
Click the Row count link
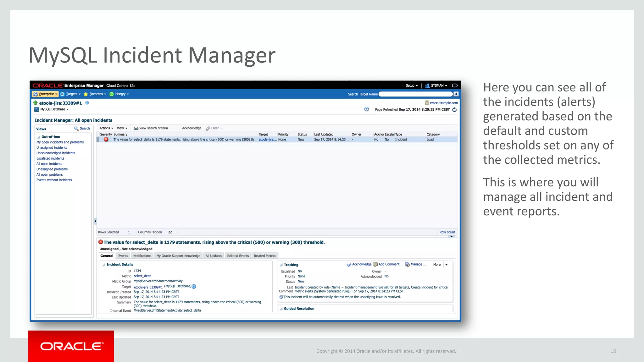(x=447, y=232)
